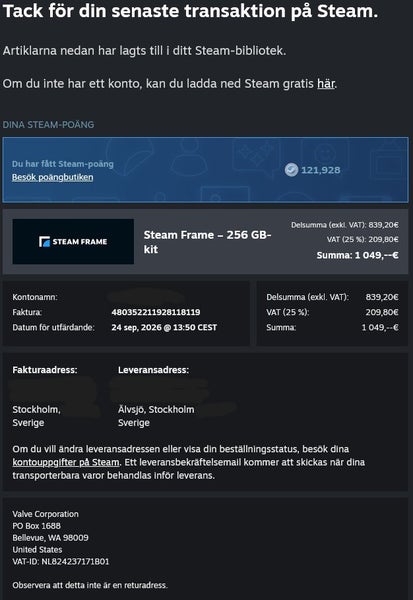Viewport: 413px width, 600px height.
Task: Click the VAT-ID NL824237171B01 text
Action: (61, 562)
